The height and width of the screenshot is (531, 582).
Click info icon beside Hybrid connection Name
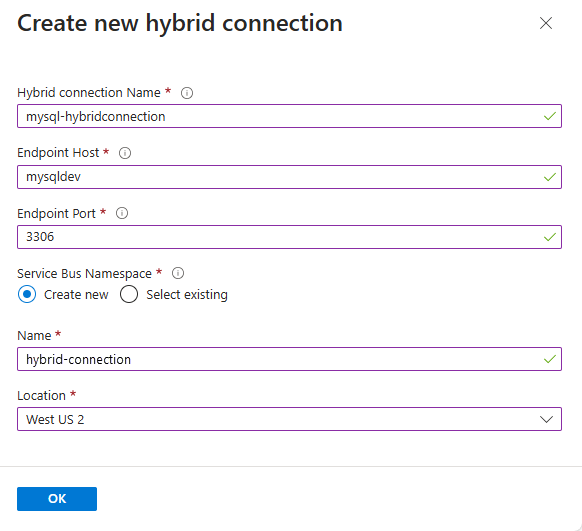(187, 93)
